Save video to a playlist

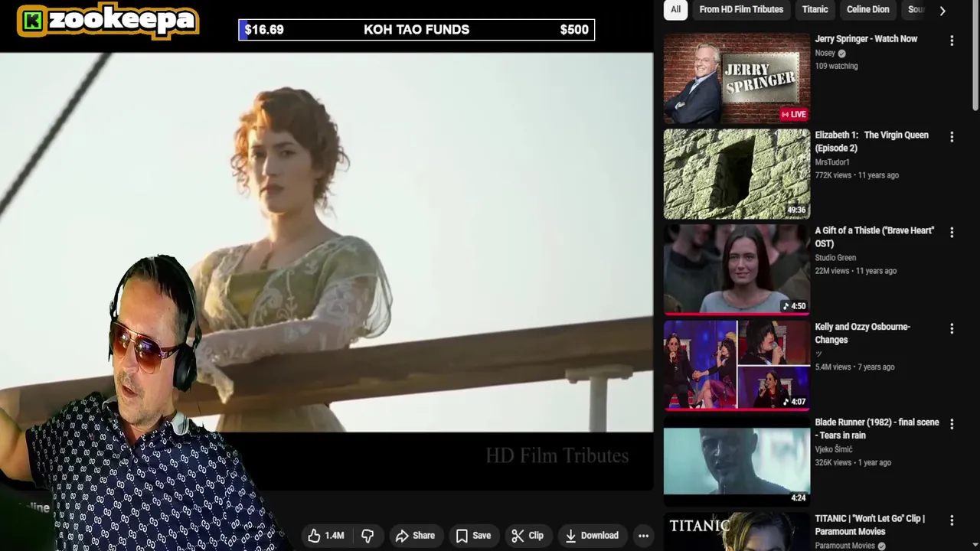(x=473, y=536)
